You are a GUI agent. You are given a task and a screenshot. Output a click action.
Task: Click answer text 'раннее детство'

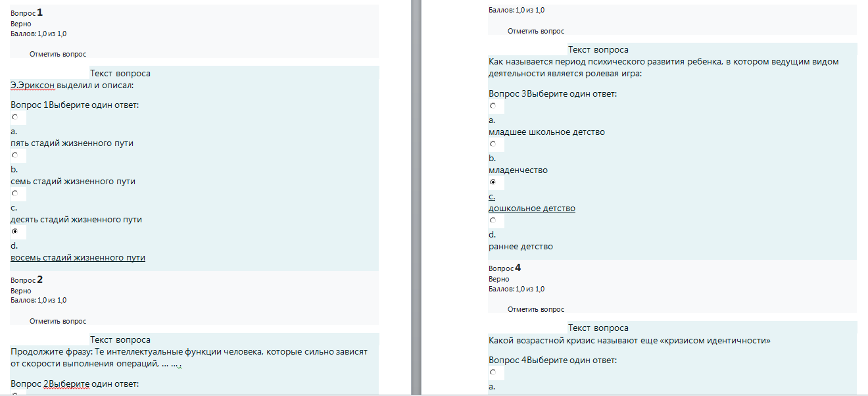pos(521,246)
